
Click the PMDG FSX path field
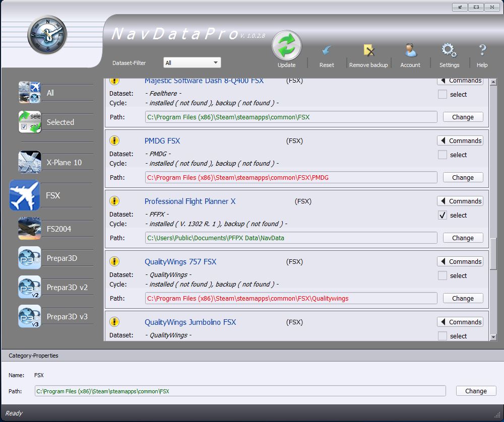pyautogui.click(x=291, y=177)
